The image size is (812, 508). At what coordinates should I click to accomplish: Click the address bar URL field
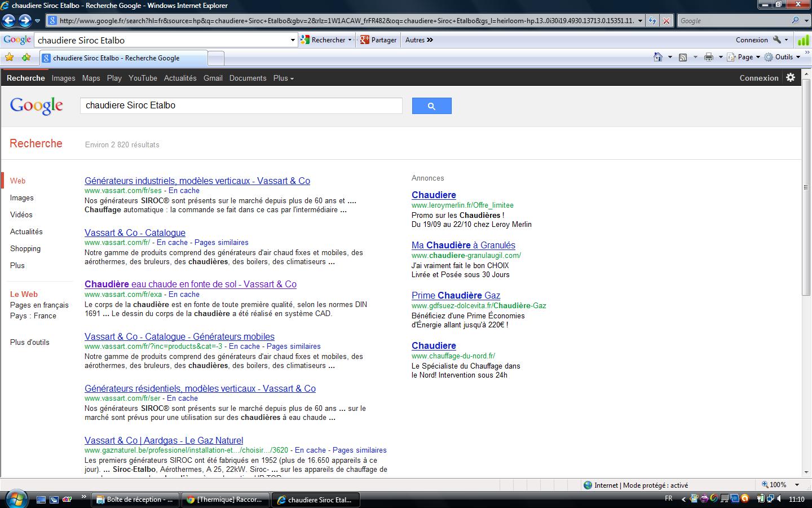point(347,21)
